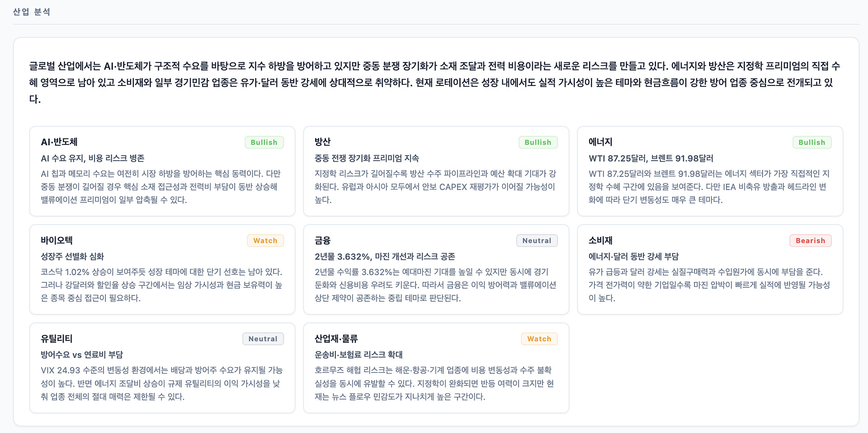Open the AI·반도체 card title
This screenshot has width=868, height=433.
(59, 142)
